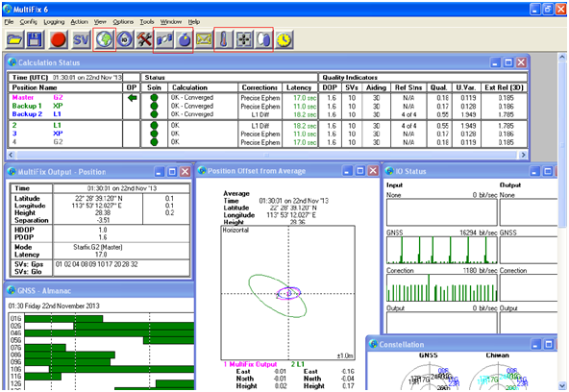The width and height of the screenshot is (569, 392).
Task: Open the Options menu
Action: 123,22
